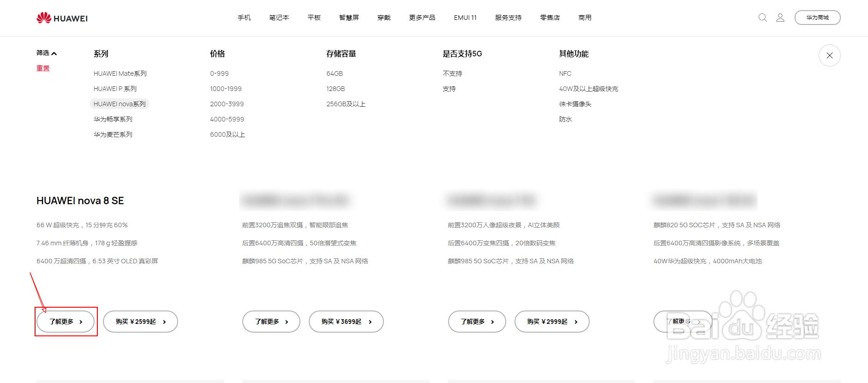Click 了解更多 beside 购买 ¥2999起
The width and height of the screenshot is (868, 383).
coord(477,322)
